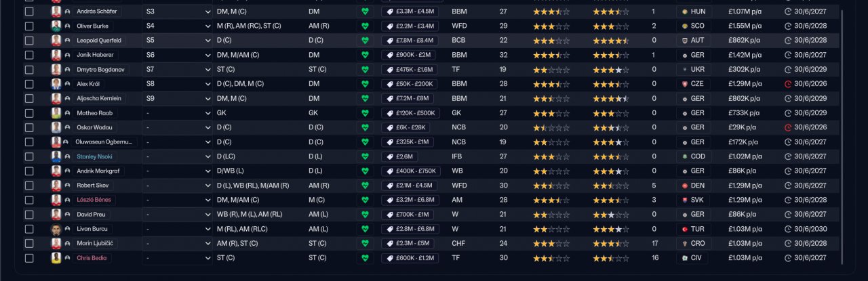This screenshot has height=281, width=868.
Task: Expand the S9 slot dropdown for Aljoscha Kemlein
Action: pyautogui.click(x=208, y=98)
